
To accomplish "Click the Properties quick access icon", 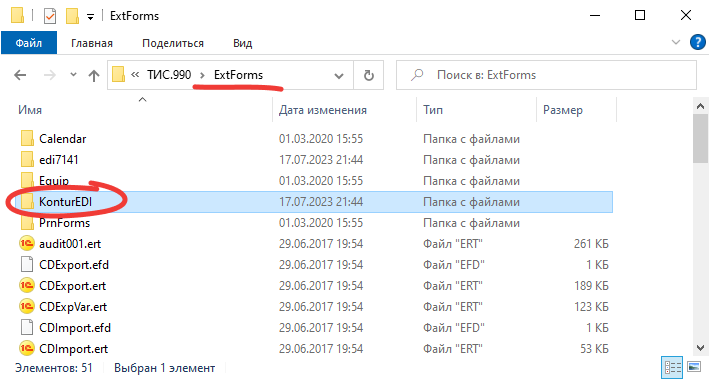I will (50, 16).
